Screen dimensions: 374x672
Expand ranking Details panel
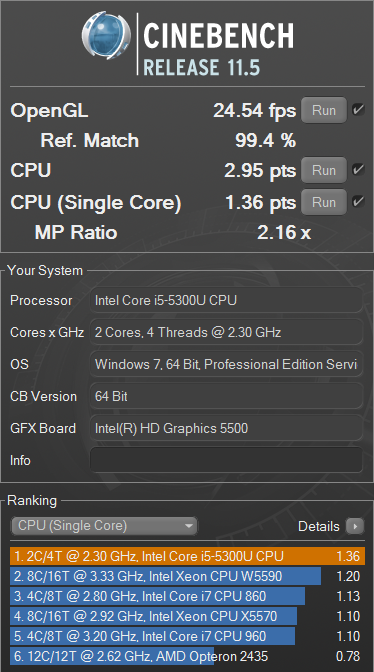coord(331,526)
